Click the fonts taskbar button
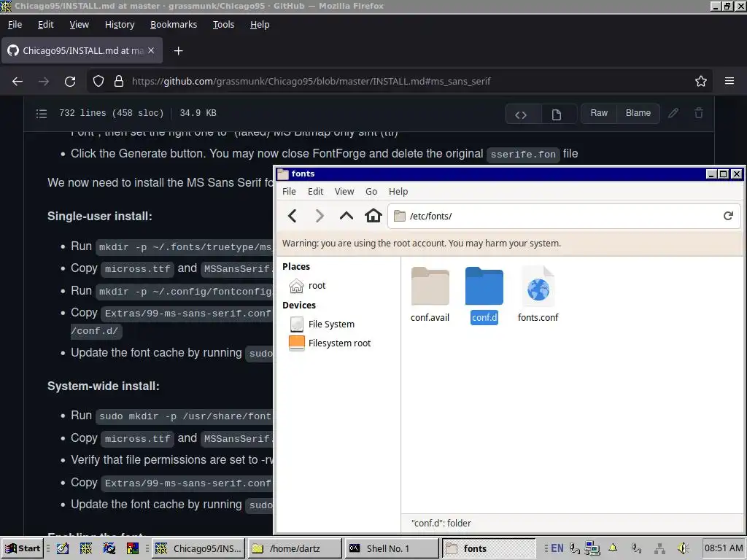 pos(489,548)
